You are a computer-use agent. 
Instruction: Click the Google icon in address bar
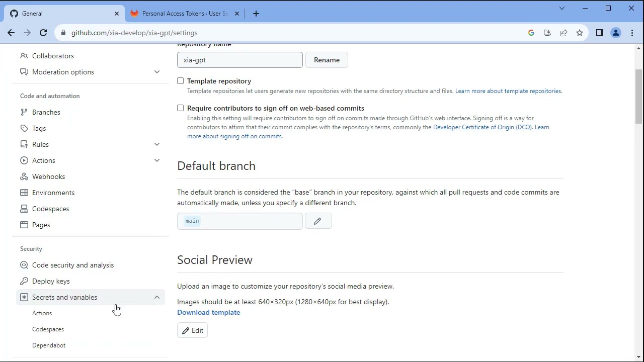click(x=531, y=33)
